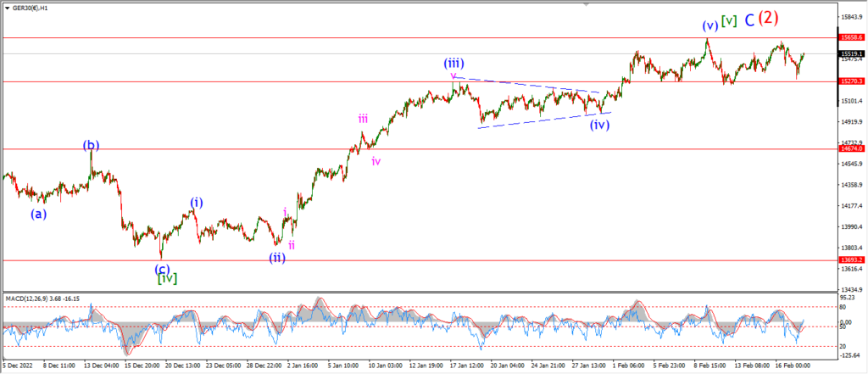Select the blue (iii) wave label
Screen dimensions: 868x374
click(453, 63)
